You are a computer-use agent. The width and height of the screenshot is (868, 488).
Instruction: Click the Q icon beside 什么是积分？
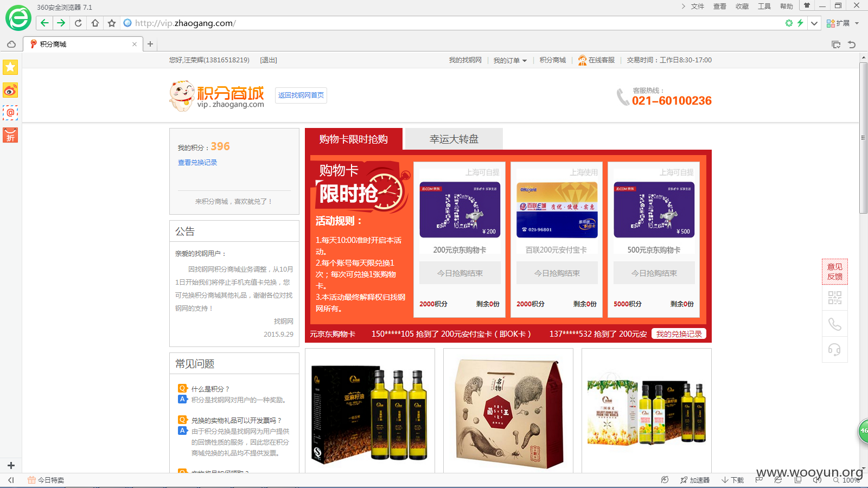click(182, 388)
